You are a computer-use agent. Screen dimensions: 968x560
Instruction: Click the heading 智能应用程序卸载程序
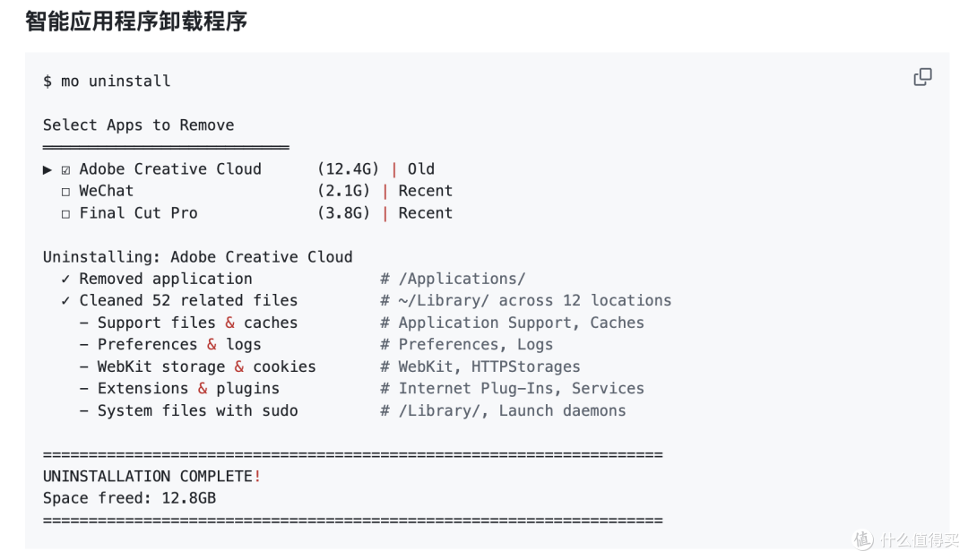point(136,21)
